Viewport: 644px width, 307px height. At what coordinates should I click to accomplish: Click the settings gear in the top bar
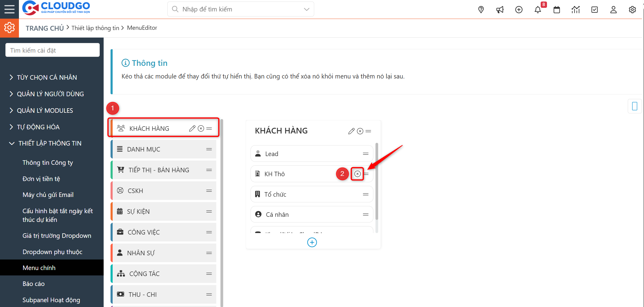pyautogui.click(x=632, y=9)
